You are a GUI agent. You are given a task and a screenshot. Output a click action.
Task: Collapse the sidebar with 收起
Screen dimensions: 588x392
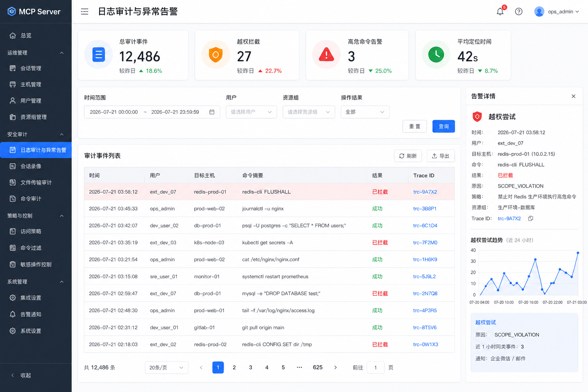pos(21,375)
